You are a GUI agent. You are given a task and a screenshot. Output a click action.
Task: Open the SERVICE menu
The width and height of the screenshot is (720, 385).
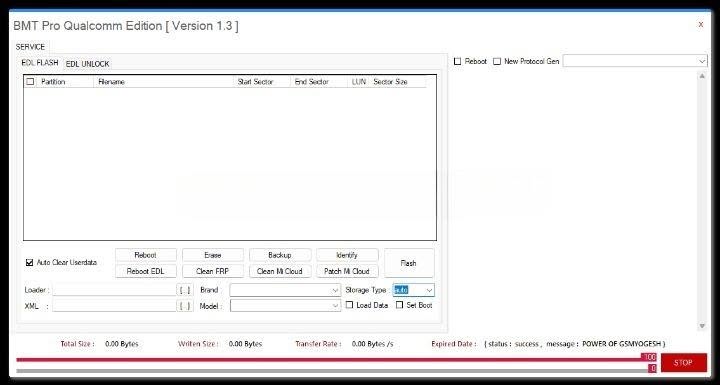point(30,47)
